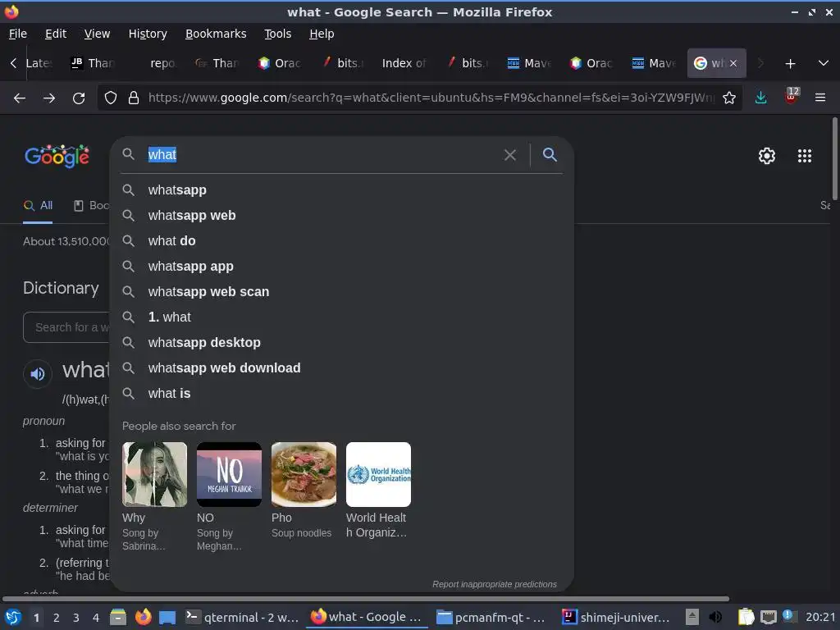This screenshot has height=630, width=840.
Task: Open a new tab with the plus icon
Action: click(x=790, y=64)
